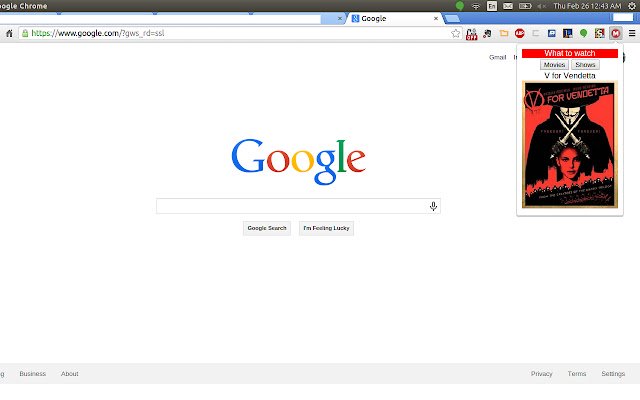
Task: Close the Google tab
Action: [436, 18]
